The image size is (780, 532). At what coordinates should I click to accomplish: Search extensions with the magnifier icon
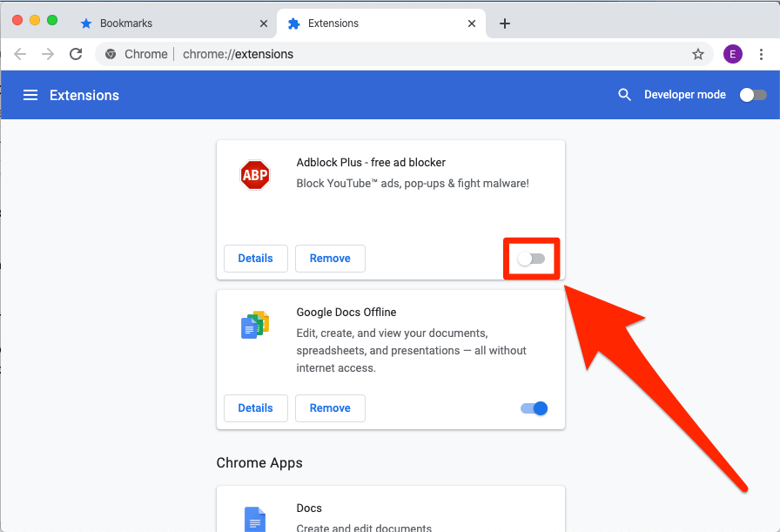click(x=624, y=95)
